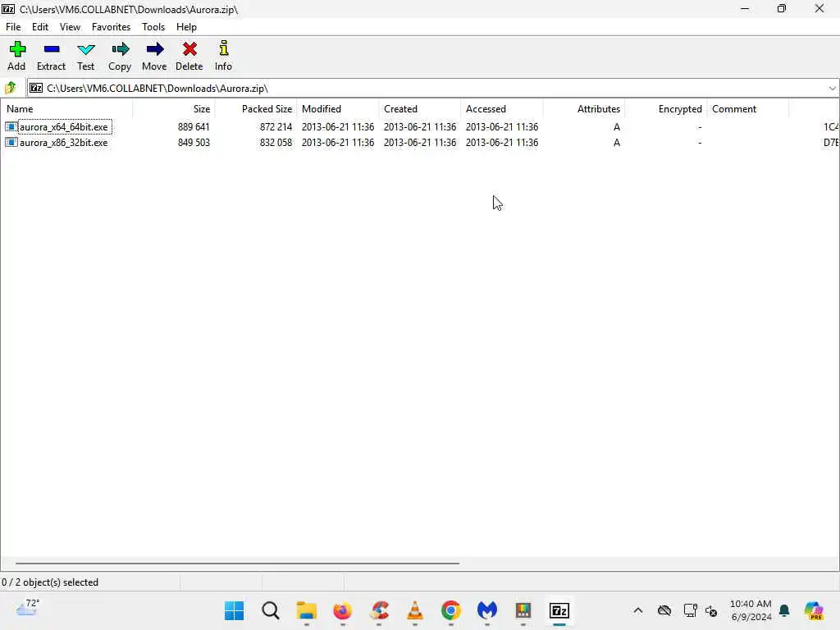Open the Tools menu
This screenshot has height=630, width=840.
click(153, 27)
